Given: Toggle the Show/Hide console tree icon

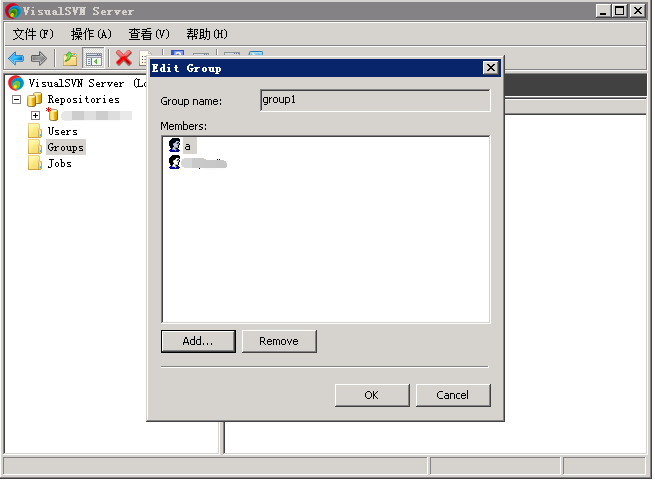Looking at the screenshot, I should [94, 58].
